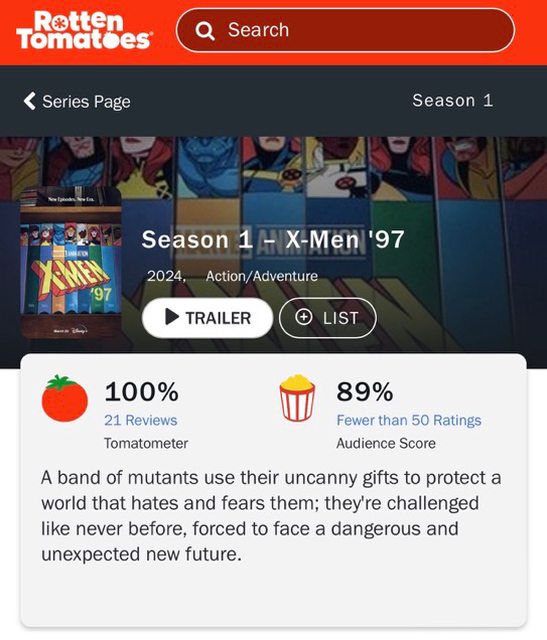Open the Fewer than 50 Ratings link

point(409,420)
